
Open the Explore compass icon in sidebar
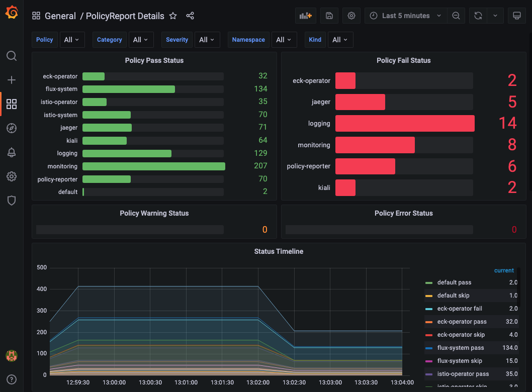point(11,128)
